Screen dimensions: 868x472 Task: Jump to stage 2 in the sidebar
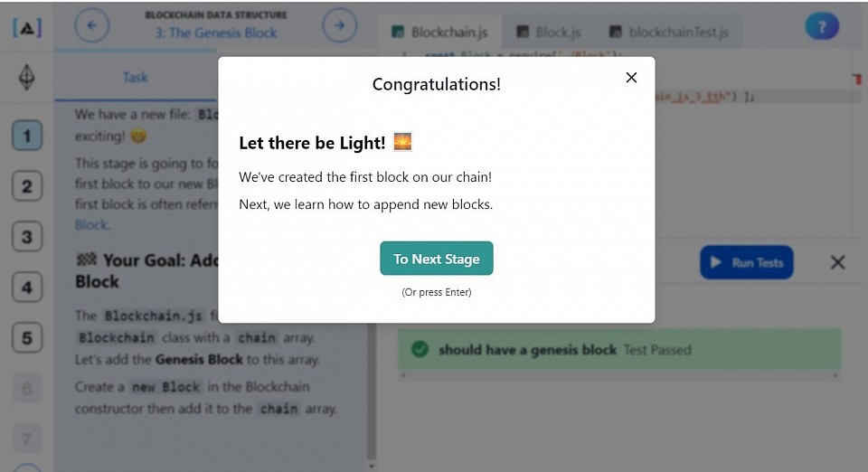(x=27, y=186)
